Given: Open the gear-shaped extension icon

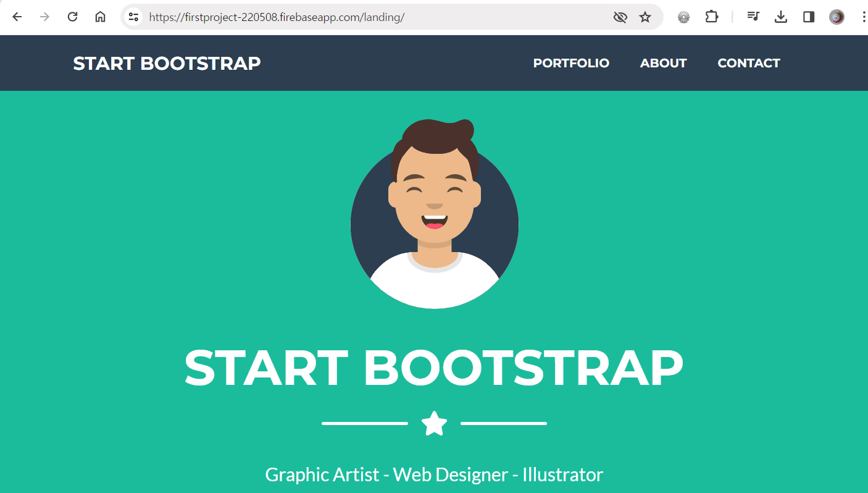Looking at the screenshot, I should pos(683,17).
